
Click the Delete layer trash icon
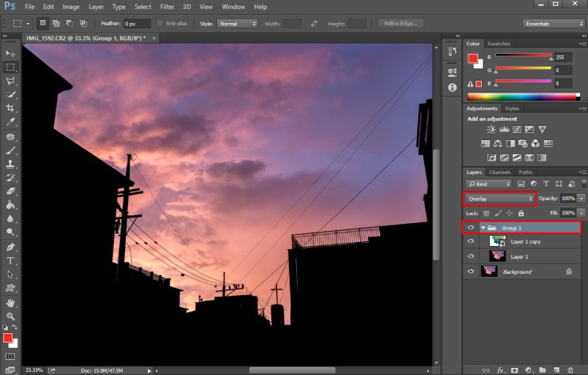tap(571, 369)
